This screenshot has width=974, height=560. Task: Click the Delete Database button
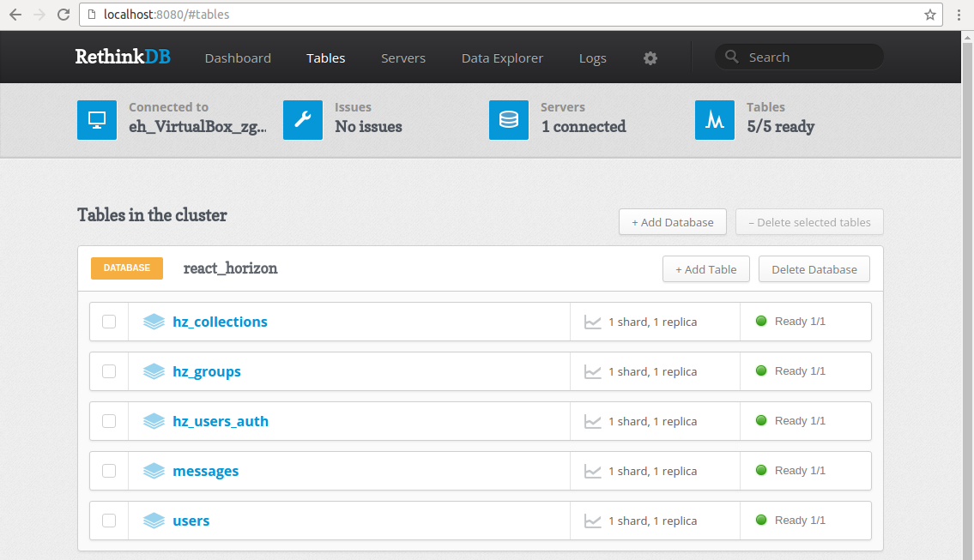pos(814,269)
